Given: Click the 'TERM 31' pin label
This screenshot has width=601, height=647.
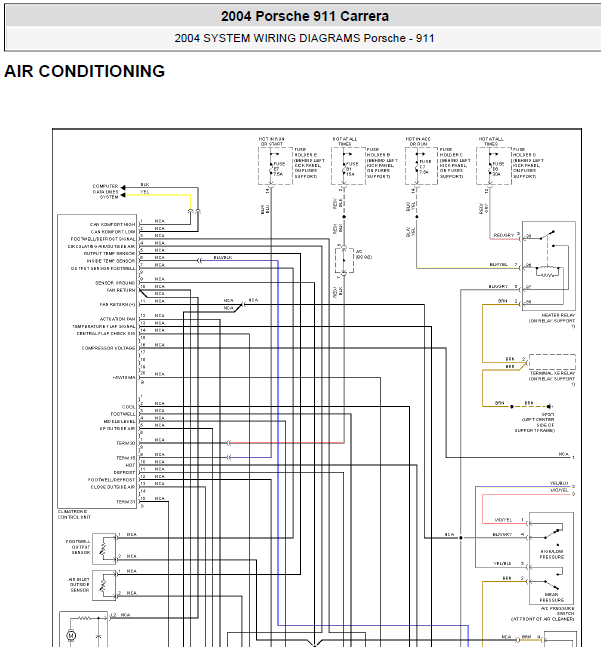Looking at the screenshot, I should click(x=126, y=502).
